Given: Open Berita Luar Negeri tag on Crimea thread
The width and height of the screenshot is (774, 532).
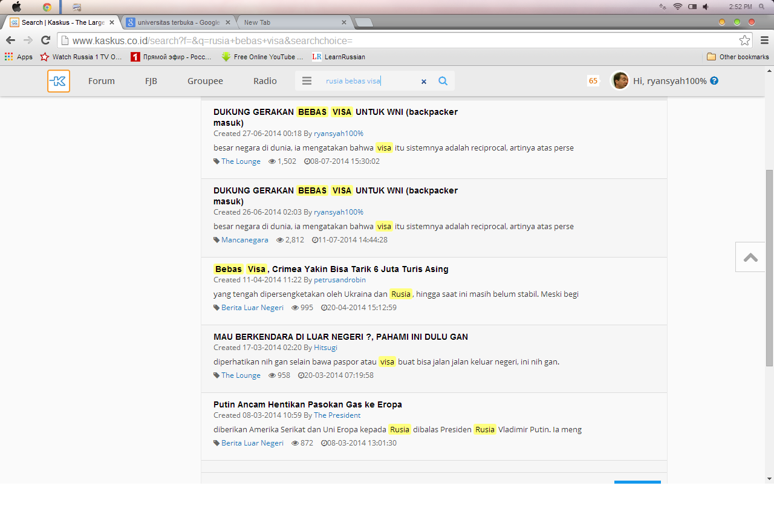Looking at the screenshot, I should point(252,308).
